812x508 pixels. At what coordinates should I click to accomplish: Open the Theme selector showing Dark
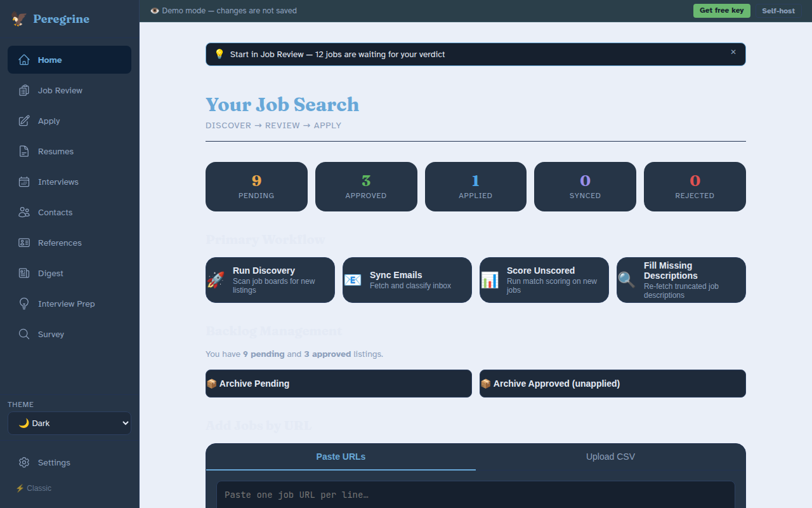(x=69, y=423)
